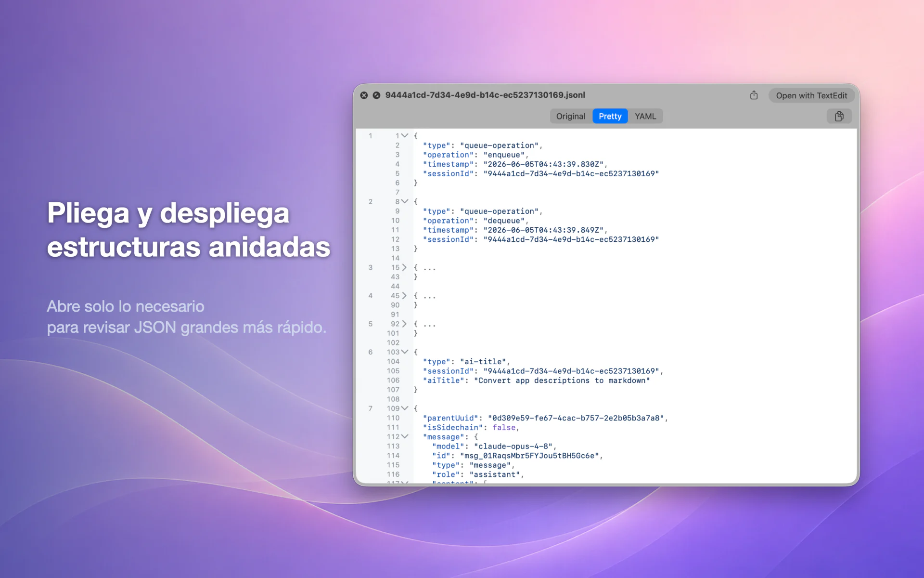Click the "msg_01RaqsMbr5FYJou5tBH5Gc6e" id value
Viewport: 924px width, 578px height.
point(529,456)
